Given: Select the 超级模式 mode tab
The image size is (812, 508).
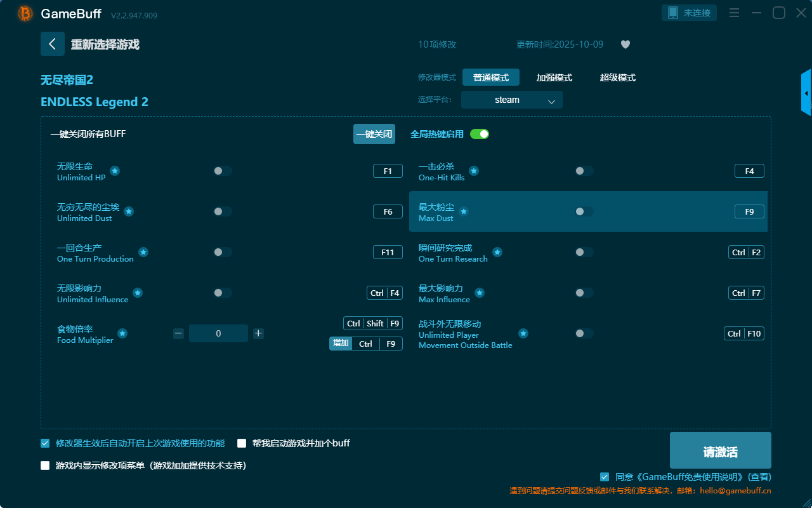Looking at the screenshot, I should tap(617, 77).
